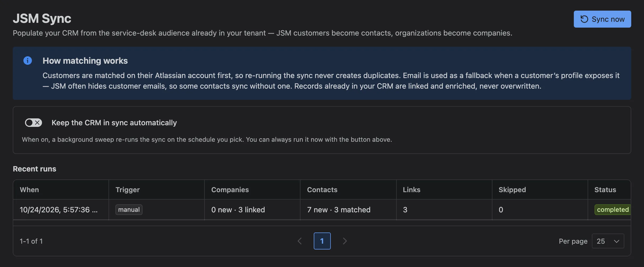Click the Sync now button
This screenshot has width=644, height=267.
pos(602,19)
